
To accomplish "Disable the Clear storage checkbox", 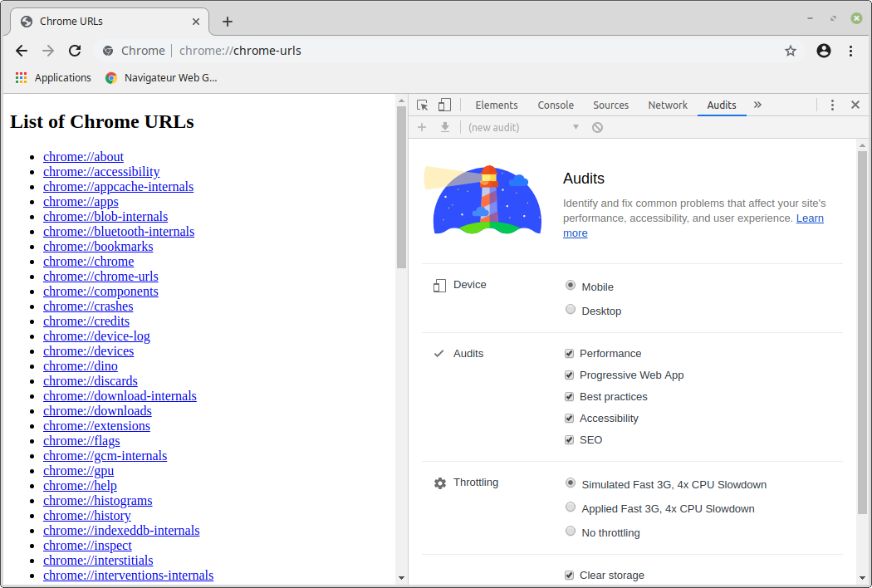I will pos(570,575).
